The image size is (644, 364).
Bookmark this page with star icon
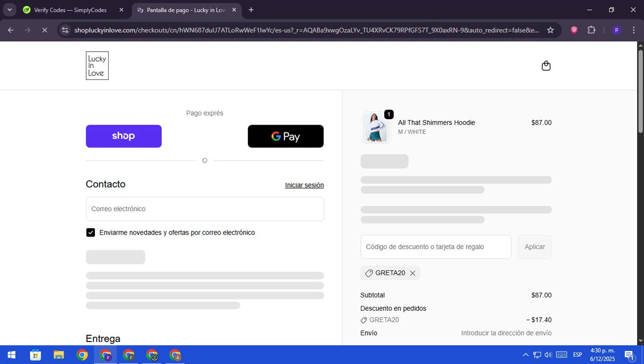(x=550, y=30)
